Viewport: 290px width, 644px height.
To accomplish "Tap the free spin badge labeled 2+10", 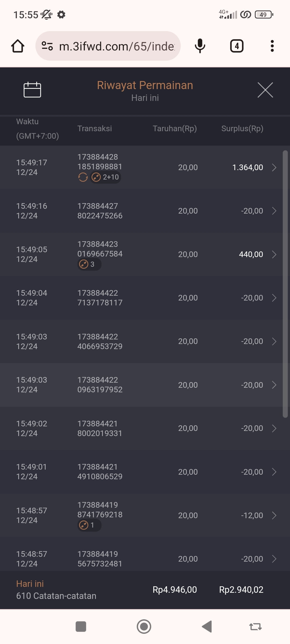I will click(106, 177).
